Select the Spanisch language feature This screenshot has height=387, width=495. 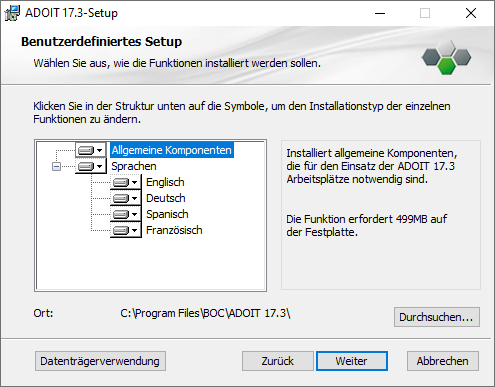click(167, 214)
